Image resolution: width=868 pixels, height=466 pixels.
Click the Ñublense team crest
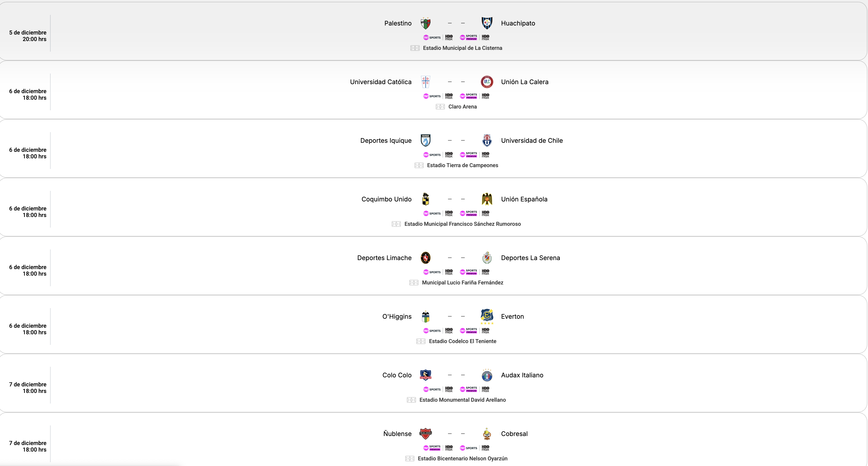426,434
